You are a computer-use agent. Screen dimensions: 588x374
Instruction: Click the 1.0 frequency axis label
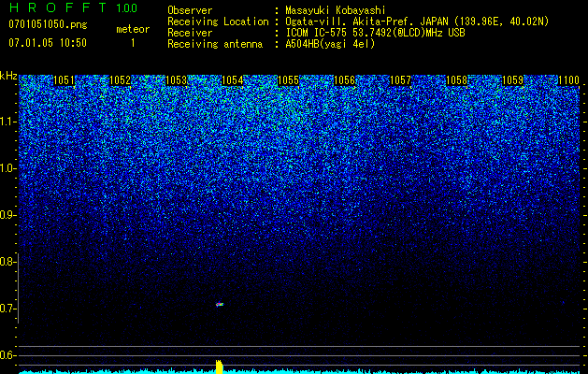click(x=7, y=168)
